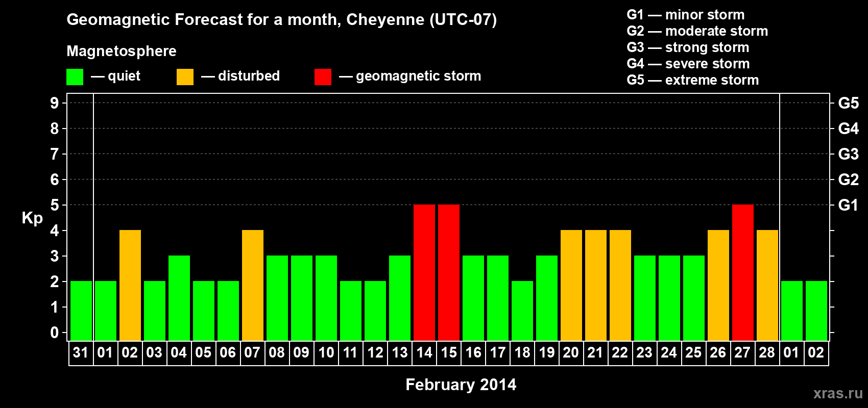Image resolution: width=868 pixels, height=408 pixels.
Task: Click the '— quiet' legend label
Action: 115,76
